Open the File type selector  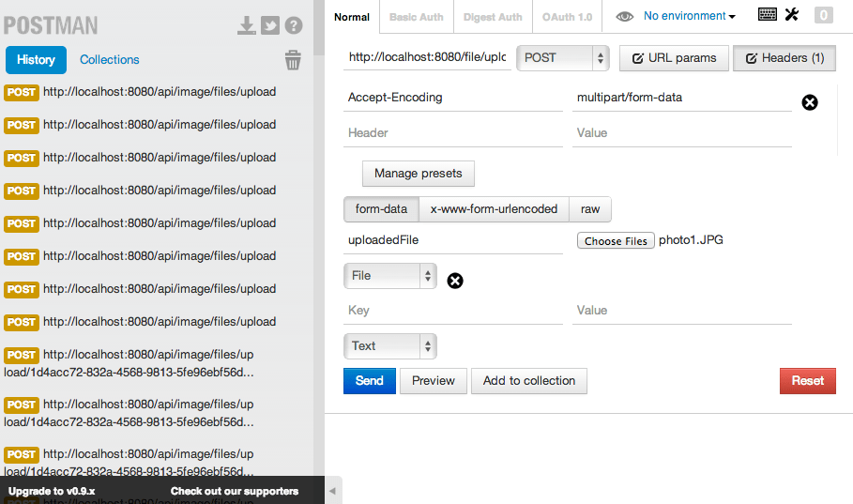pos(390,276)
